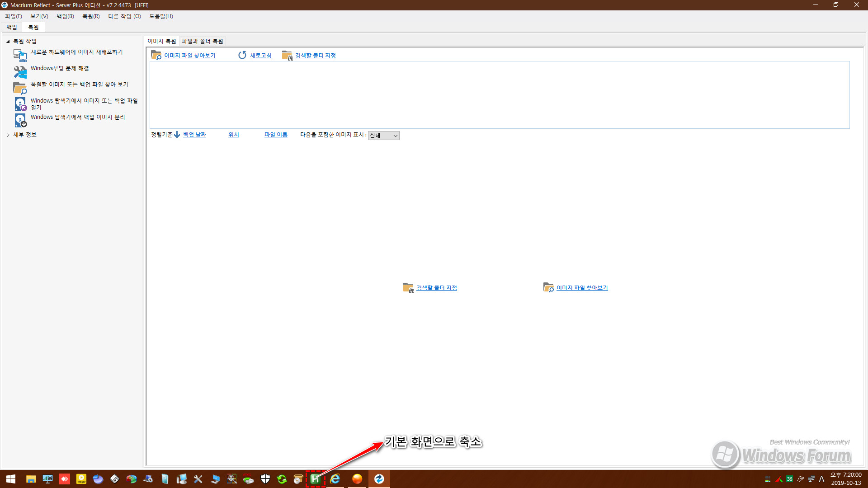This screenshot has height=488, width=868.
Task: Click the floppy disk taskbar icon
Action: tap(115, 479)
